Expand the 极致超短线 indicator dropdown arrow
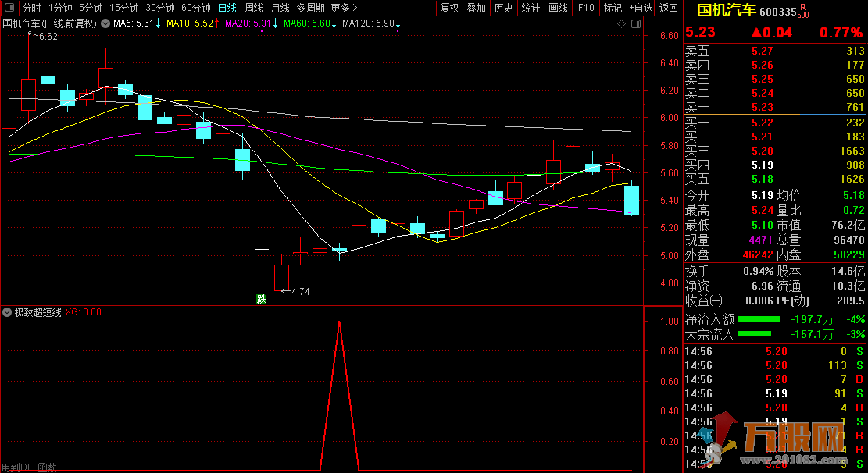868x473 pixels. pos(7,312)
